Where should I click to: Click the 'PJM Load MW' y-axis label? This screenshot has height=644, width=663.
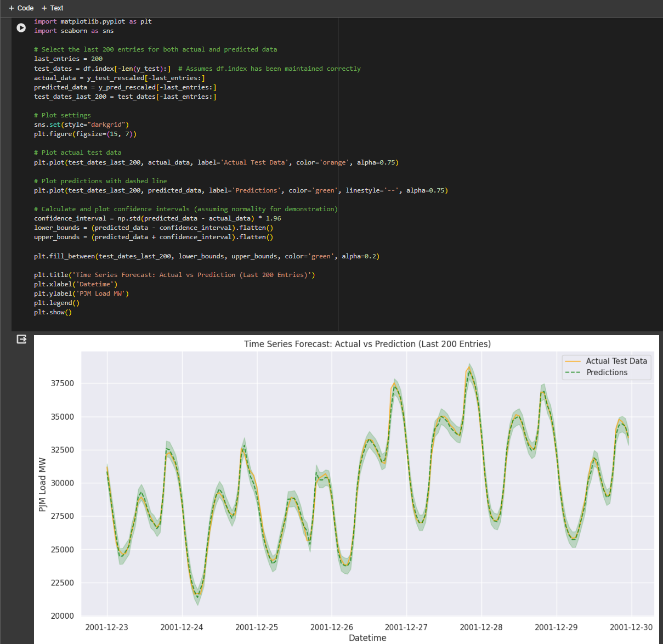click(42, 484)
